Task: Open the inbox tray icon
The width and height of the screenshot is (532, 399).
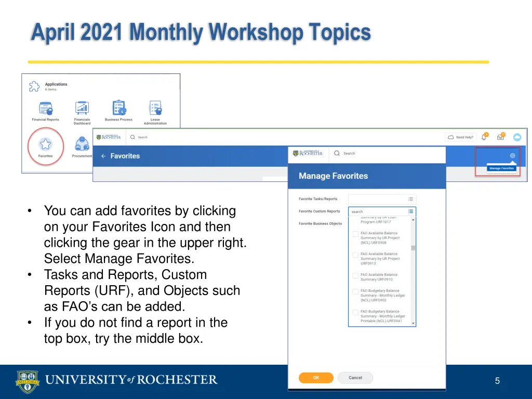Action: click(501, 137)
